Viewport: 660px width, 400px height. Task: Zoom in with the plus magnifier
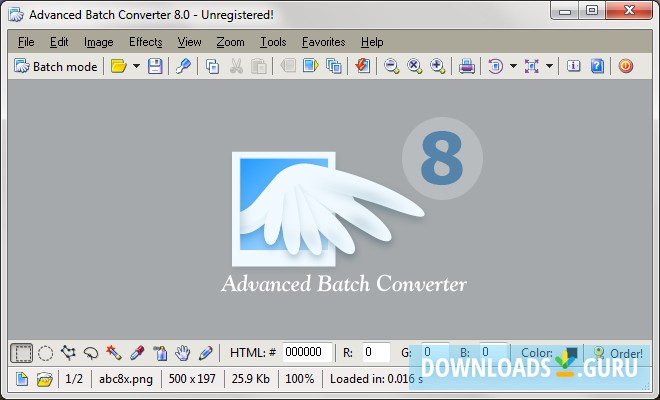click(x=437, y=66)
